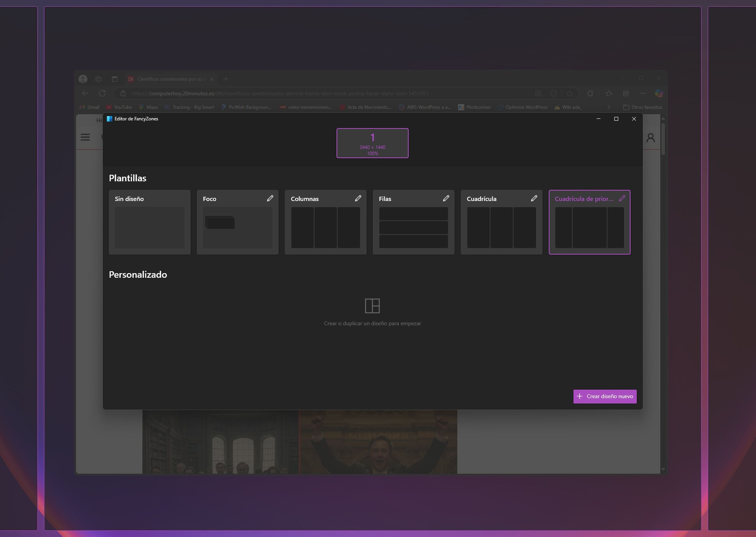This screenshot has height=537, width=756.
Task: Open the browser workspaces icon
Action: pyautogui.click(x=98, y=79)
